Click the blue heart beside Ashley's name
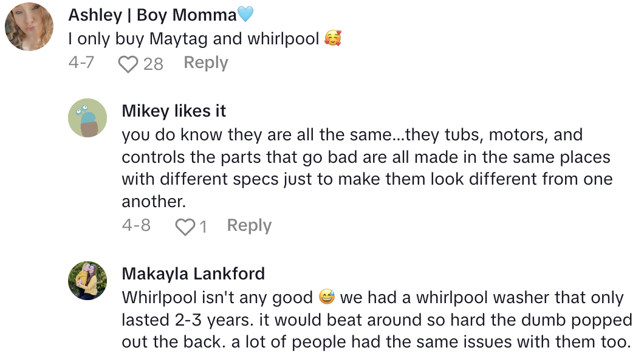644x356 pixels. click(x=245, y=15)
